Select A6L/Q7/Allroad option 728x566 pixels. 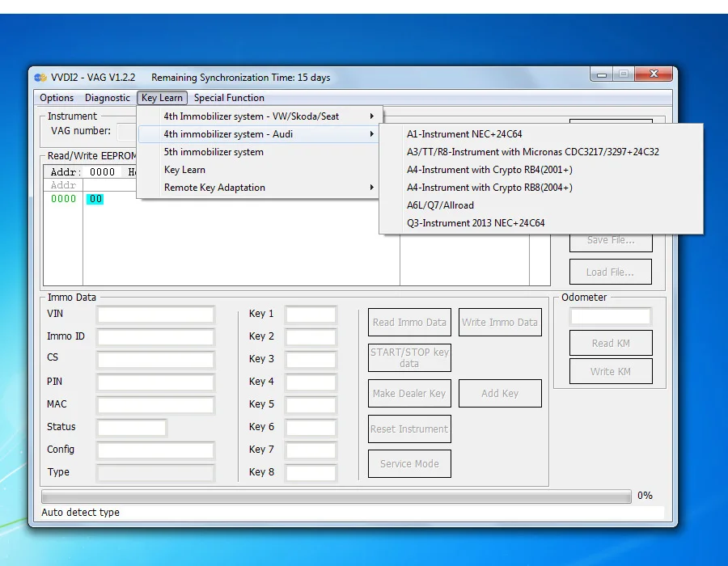tap(541, 205)
